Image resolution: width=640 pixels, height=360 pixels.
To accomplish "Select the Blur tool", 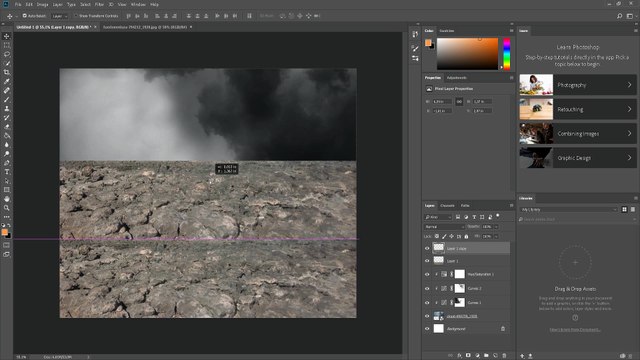I will click(7, 144).
